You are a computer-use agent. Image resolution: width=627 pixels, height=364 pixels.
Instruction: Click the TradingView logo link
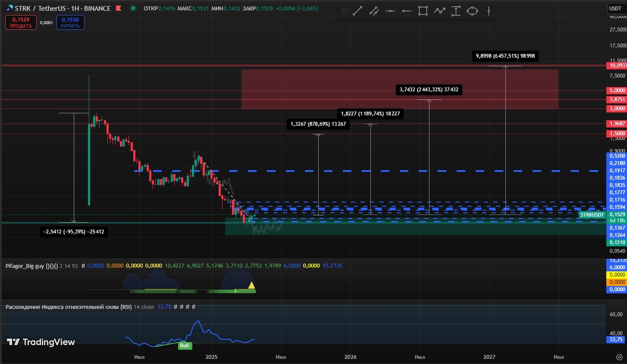(41, 342)
